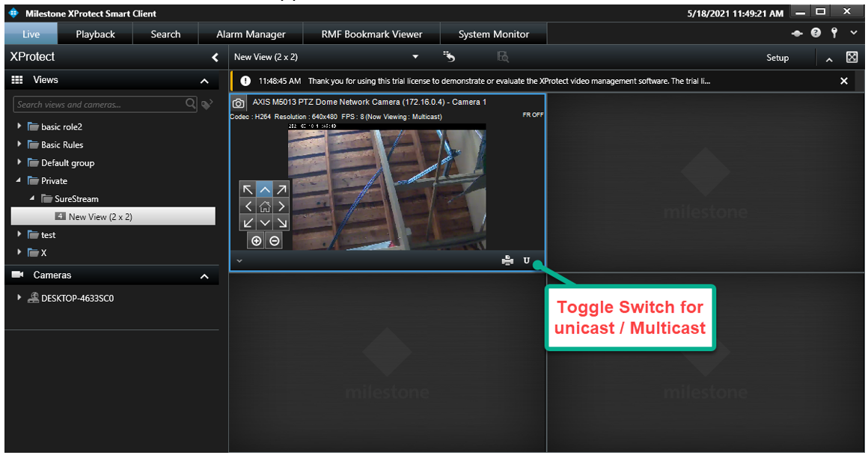The height and width of the screenshot is (455, 868).
Task: Toggle full screen mode icon
Action: [x=852, y=58]
